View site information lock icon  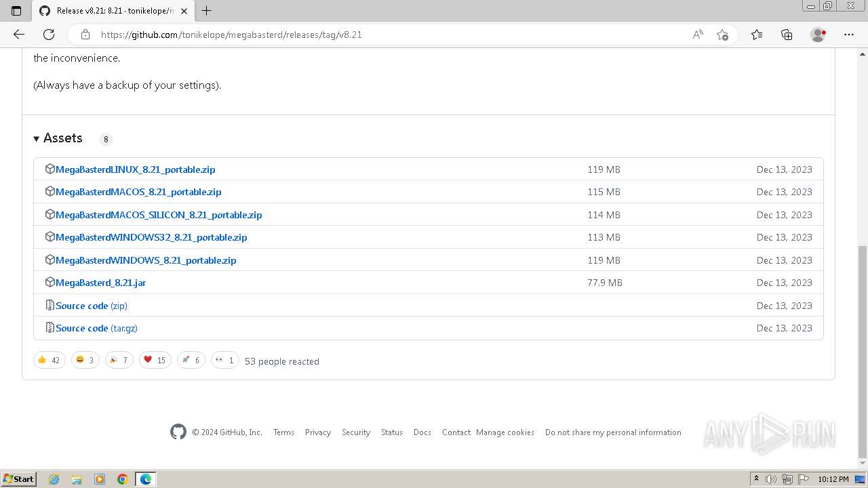(x=85, y=35)
